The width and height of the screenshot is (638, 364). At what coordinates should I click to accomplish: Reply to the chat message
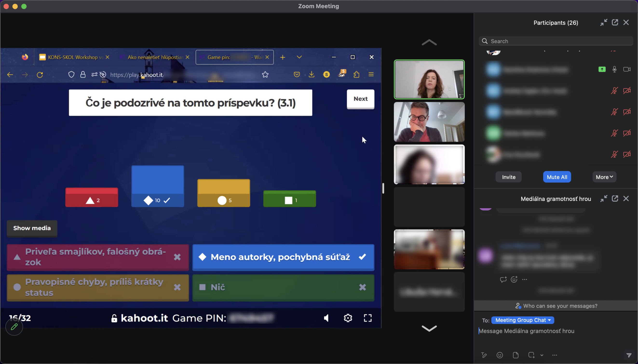503,279
